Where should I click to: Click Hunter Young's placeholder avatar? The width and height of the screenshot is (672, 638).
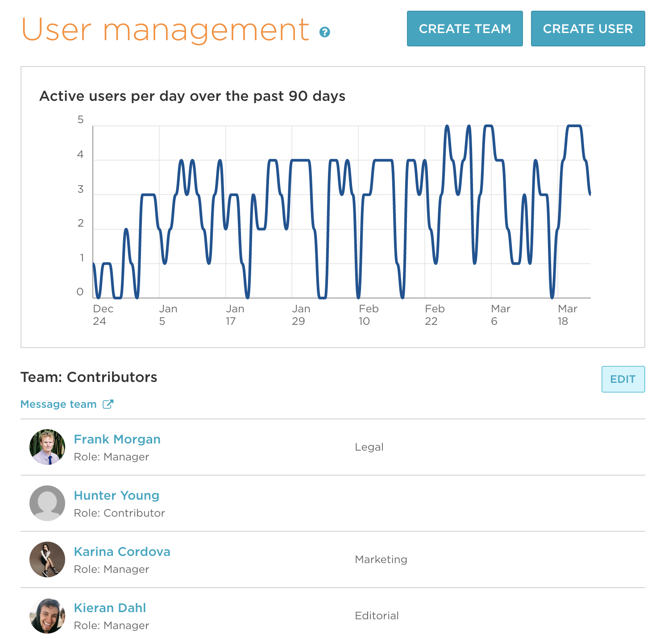[x=47, y=503]
